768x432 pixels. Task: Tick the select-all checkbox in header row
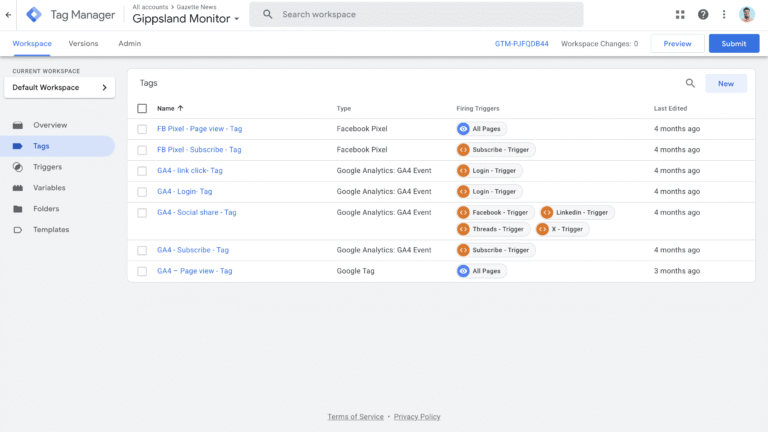click(142, 108)
